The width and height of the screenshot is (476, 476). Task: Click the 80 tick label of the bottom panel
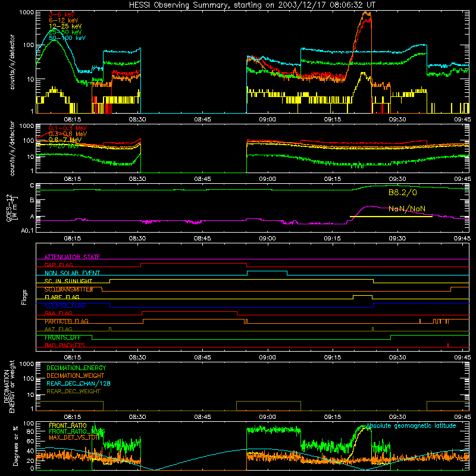coord(30,432)
